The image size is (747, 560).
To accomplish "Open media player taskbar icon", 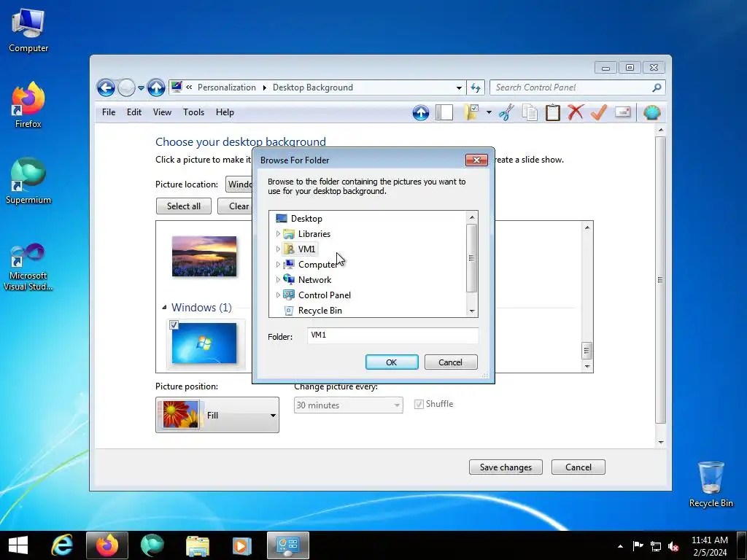I will [x=241, y=545].
